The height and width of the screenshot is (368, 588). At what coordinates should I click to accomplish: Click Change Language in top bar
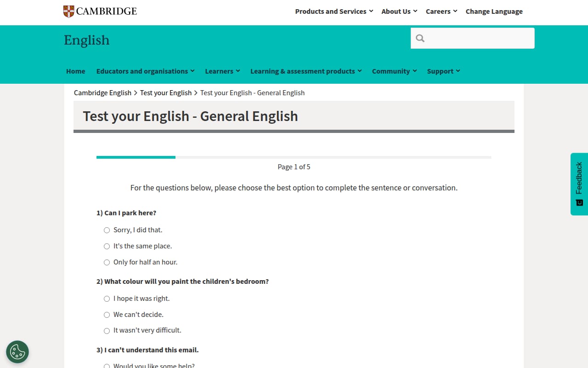(x=494, y=11)
